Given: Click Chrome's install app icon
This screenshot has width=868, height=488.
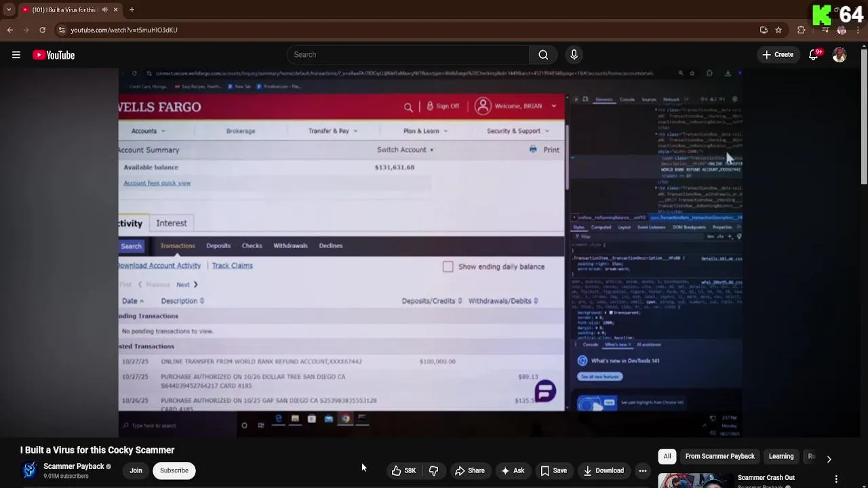Looking at the screenshot, I should click(x=764, y=30).
